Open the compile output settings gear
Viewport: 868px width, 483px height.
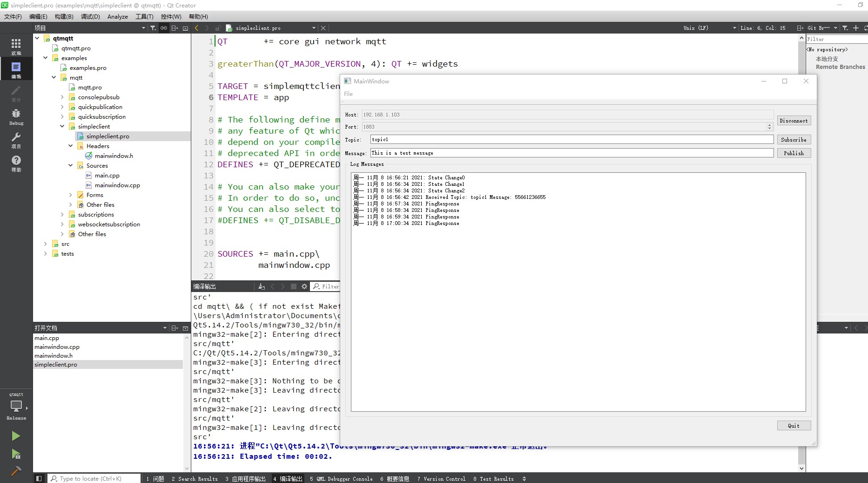(304, 286)
